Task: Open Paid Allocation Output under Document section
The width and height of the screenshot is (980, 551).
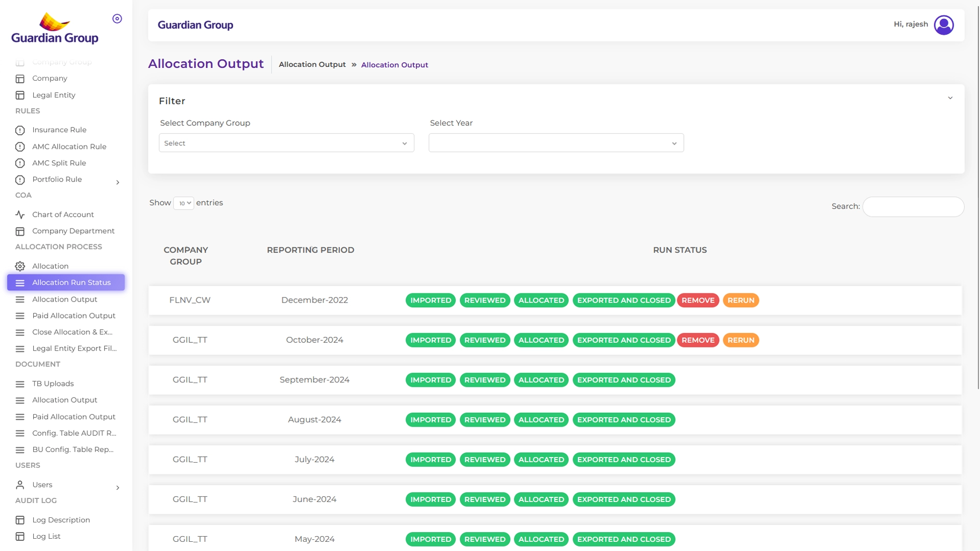Action: click(x=73, y=417)
